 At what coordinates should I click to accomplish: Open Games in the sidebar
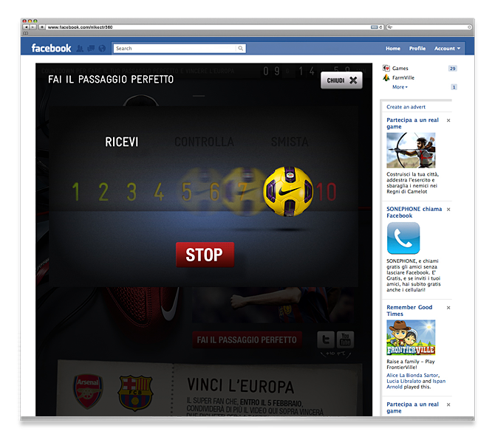[x=400, y=68]
